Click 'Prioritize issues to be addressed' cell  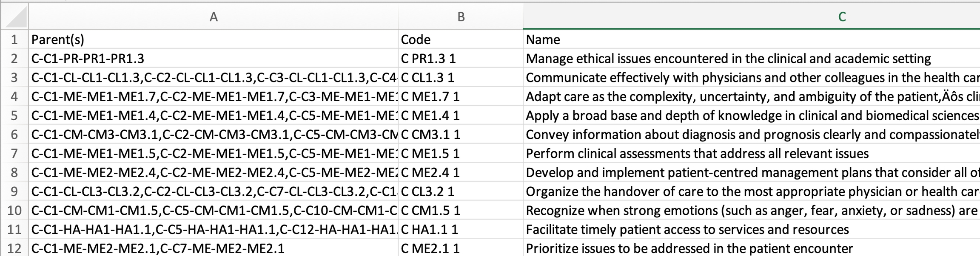[x=751, y=248]
